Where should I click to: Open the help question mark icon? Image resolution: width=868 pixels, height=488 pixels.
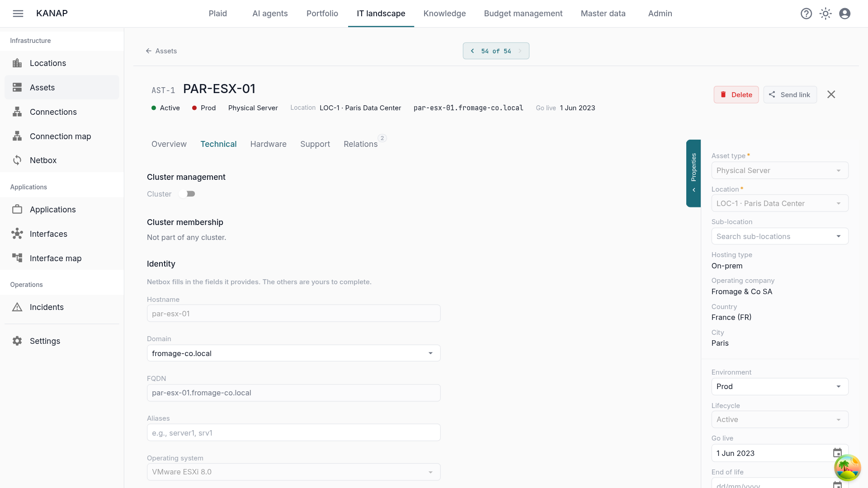806,14
